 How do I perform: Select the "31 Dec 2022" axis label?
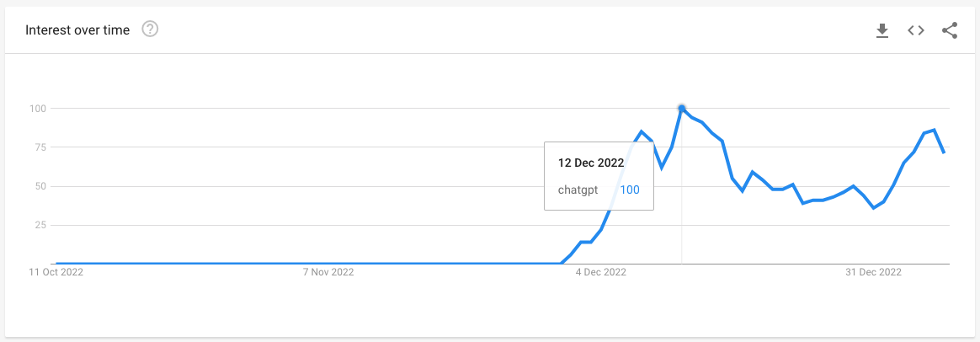tap(874, 272)
